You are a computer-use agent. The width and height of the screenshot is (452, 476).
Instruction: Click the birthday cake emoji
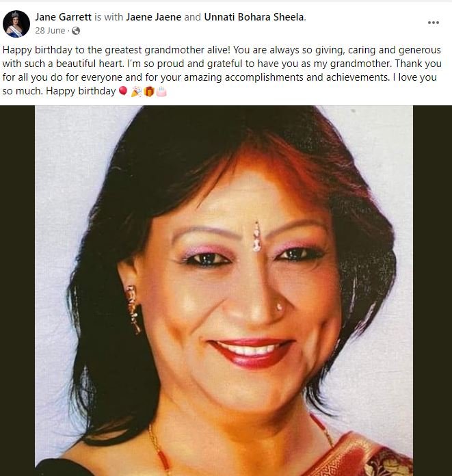(x=161, y=91)
